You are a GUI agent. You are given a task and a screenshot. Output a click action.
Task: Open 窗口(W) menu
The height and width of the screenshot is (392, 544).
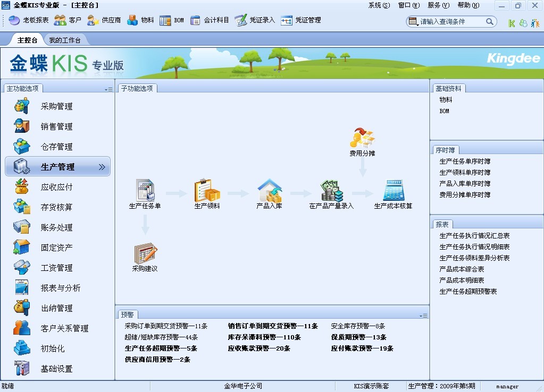409,5
